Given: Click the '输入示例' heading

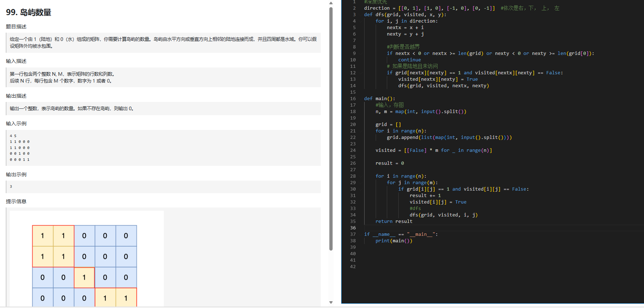Looking at the screenshot, I should (16, 123).
